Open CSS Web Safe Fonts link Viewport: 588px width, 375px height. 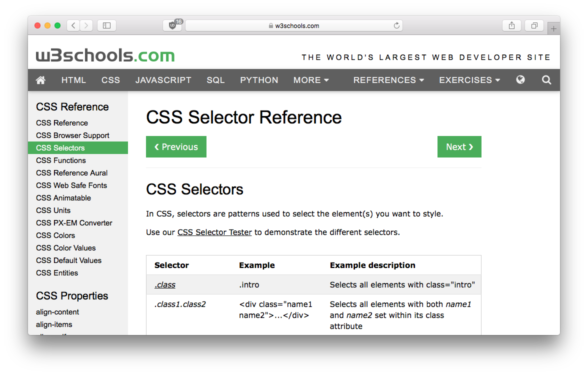click(x=71, y=185)
